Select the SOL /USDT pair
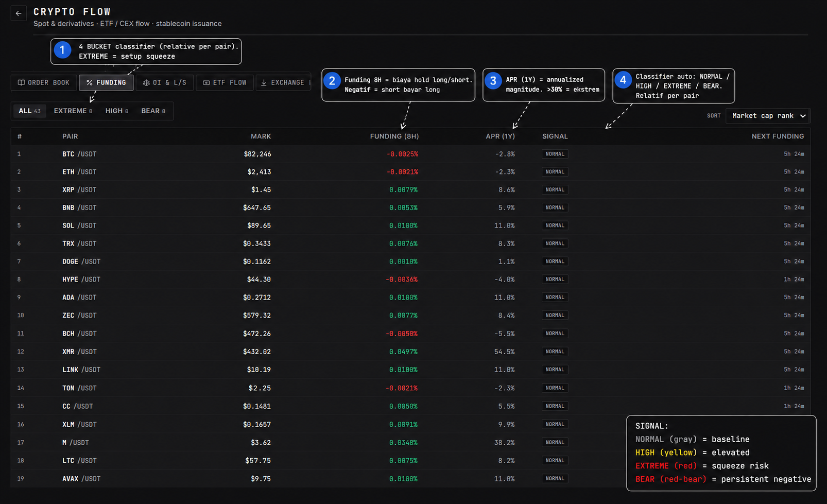827x504 pixels. point(79,225)
